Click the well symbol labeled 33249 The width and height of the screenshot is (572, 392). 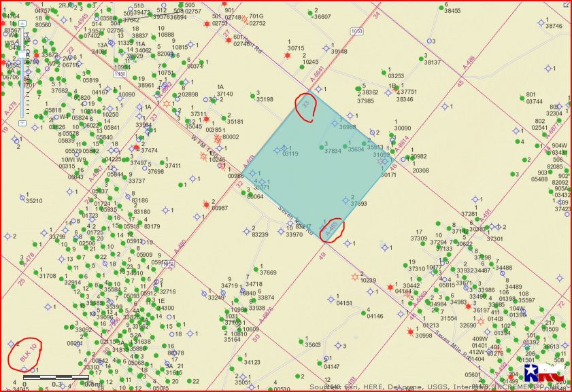pos(204,293)
